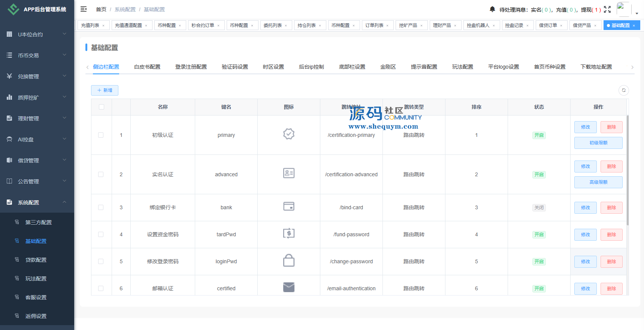Click the table's vertical scrollbar
Image resolution: width=644 pixels, height=330 pixels.
click(x=628, y=169)
